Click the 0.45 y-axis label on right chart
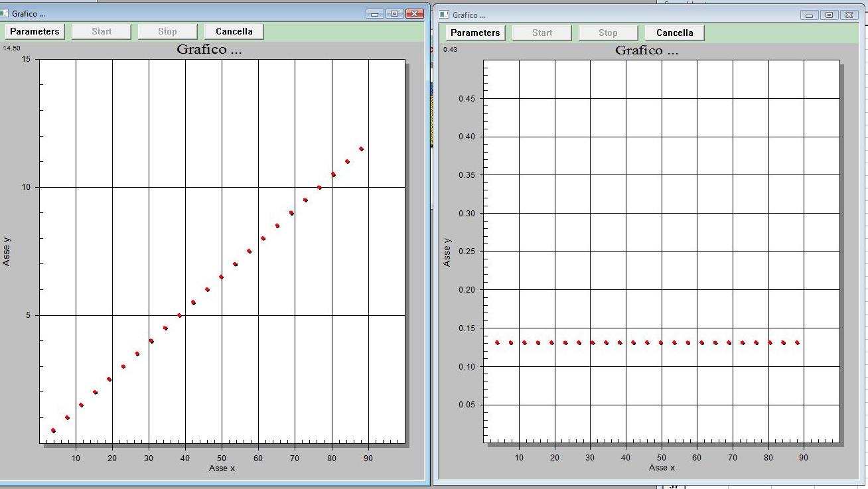Image resolution: width=868 pixels, height=489 pixels. [467, 98]
